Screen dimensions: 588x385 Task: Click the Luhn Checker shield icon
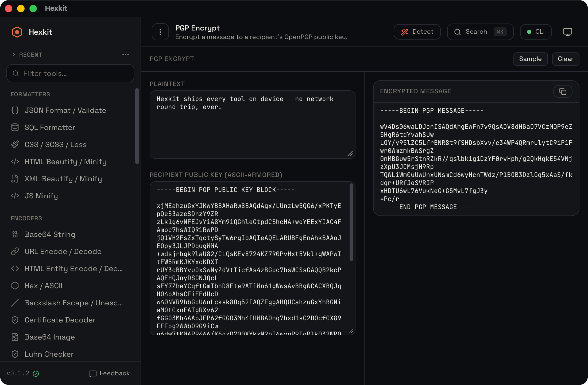(15, 354)
